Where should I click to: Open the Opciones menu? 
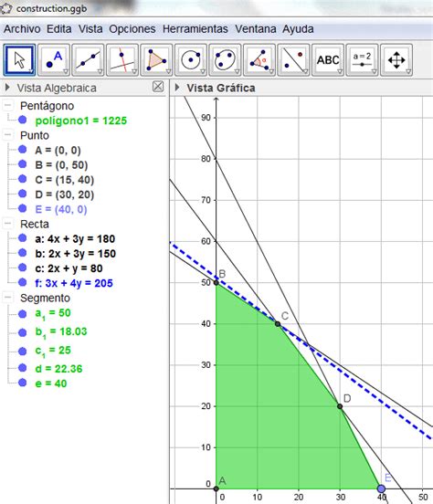[132, 29]
